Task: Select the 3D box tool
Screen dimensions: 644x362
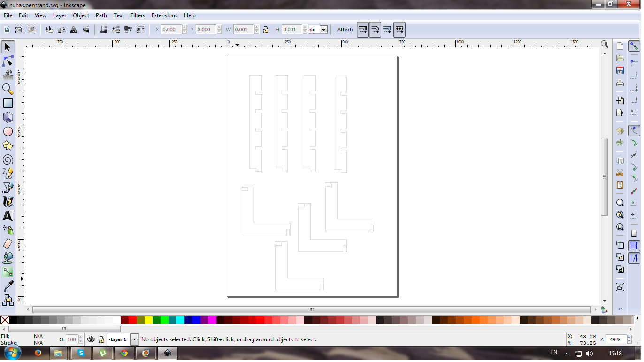Action: tap(8, 117)
